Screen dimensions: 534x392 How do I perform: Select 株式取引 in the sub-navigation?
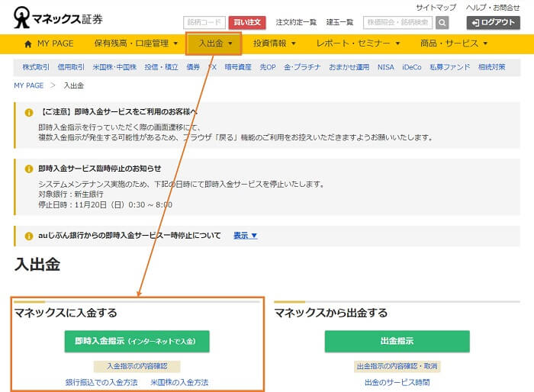36,67
